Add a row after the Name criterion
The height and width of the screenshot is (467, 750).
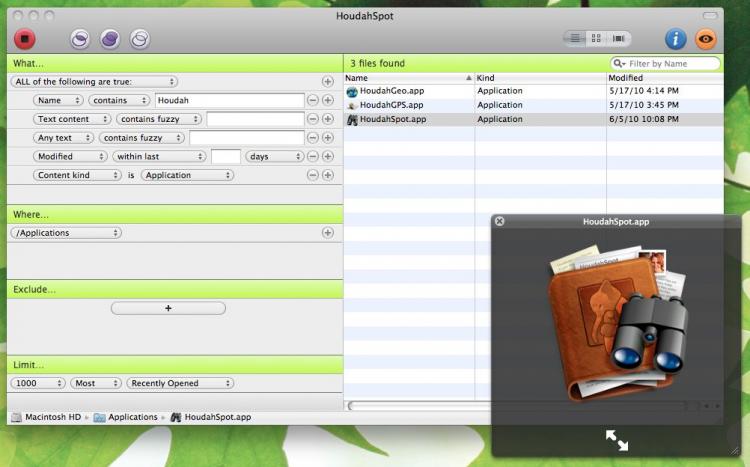(328, 100)
